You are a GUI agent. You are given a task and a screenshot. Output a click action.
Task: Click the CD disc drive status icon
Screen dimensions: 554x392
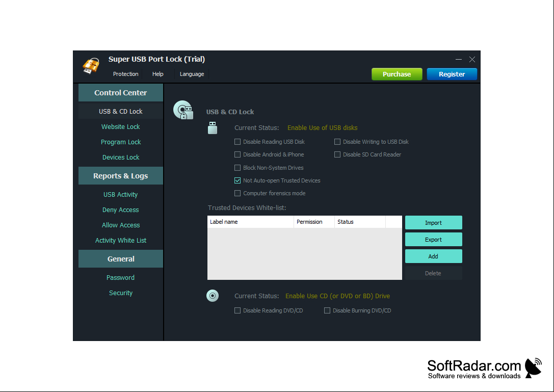coord(213,296)
